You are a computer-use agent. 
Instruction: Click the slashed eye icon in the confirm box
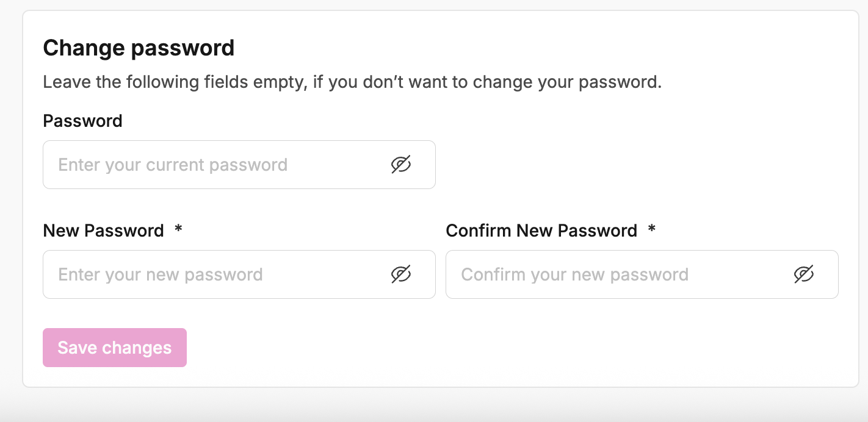pyautogui.click(x=804, y=274)
